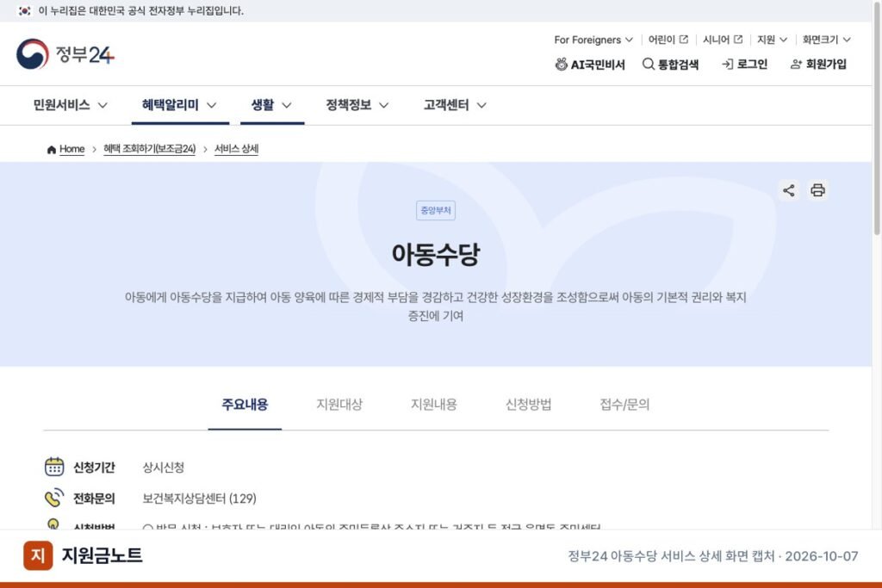Click the 회원가입 sign-up button
This screenshot has width=882, height=588.
818,64
